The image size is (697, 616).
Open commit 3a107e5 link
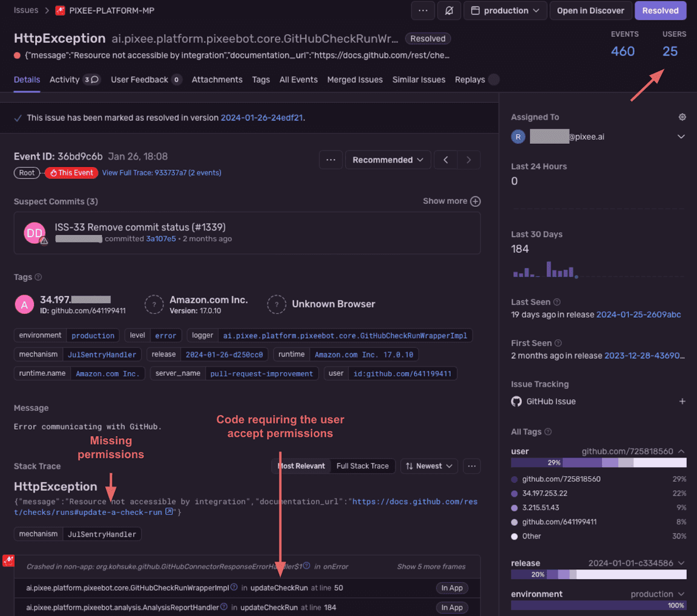click(x=161, y=239)
